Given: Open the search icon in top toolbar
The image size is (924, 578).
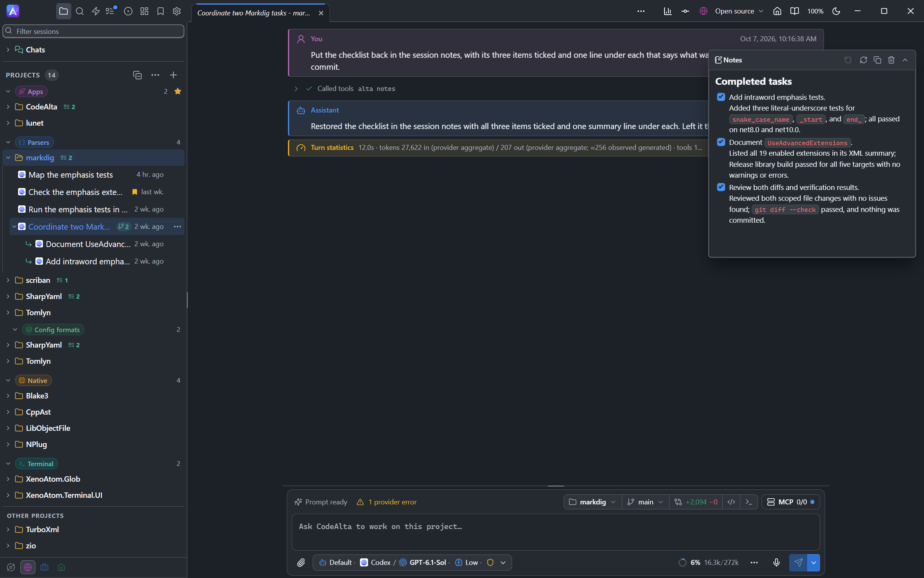Looking at the screenshot, I should [80, 11].
